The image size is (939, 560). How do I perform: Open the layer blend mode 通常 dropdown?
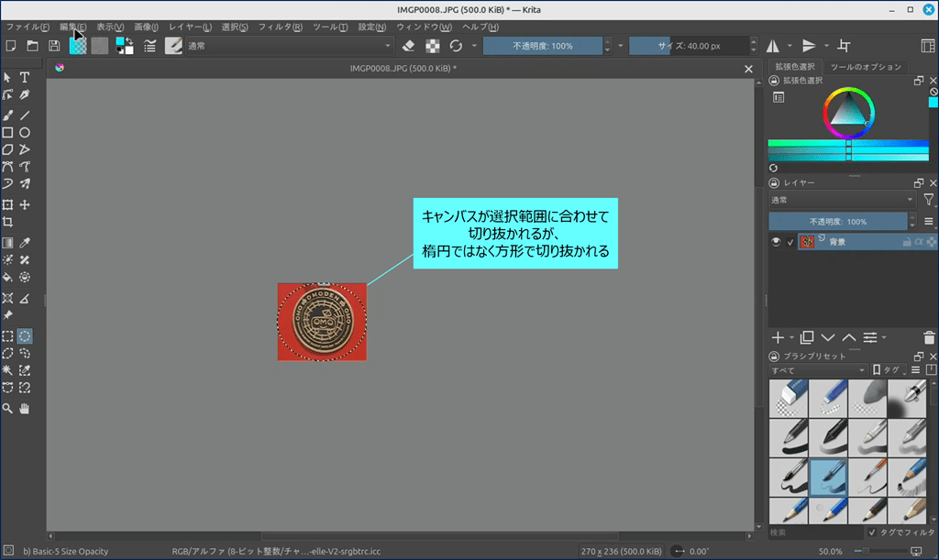[842, 200]
